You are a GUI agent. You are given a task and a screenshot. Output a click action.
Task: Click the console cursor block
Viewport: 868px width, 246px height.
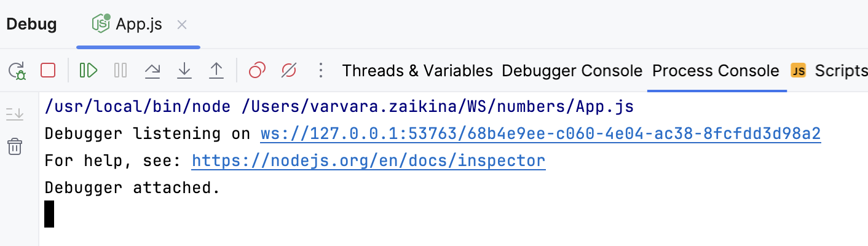tap(50, 213)
